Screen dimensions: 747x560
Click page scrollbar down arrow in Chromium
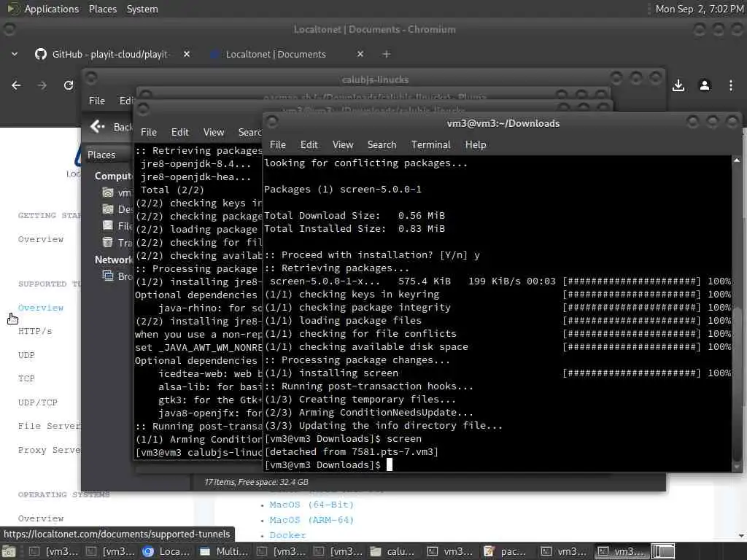tap(742, 536)
